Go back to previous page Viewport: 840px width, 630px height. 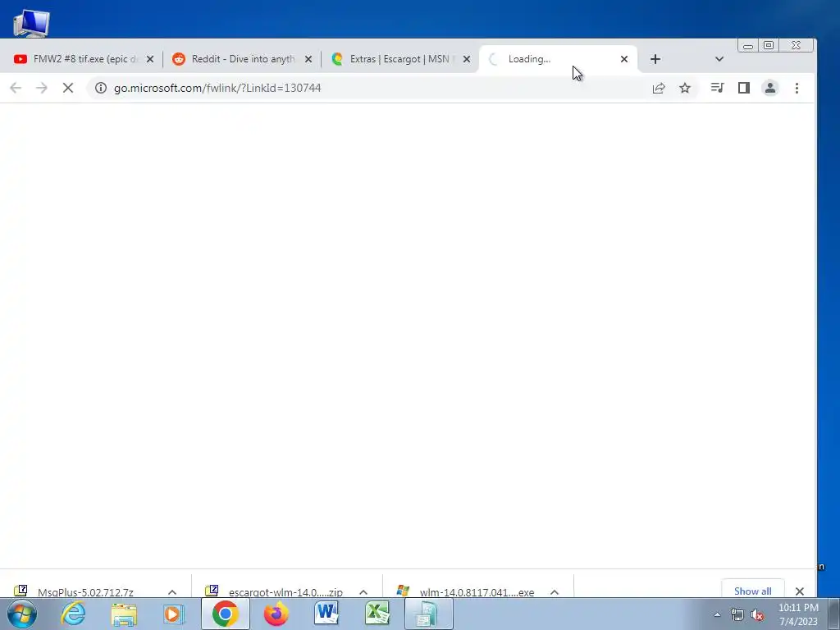point(16,88)
